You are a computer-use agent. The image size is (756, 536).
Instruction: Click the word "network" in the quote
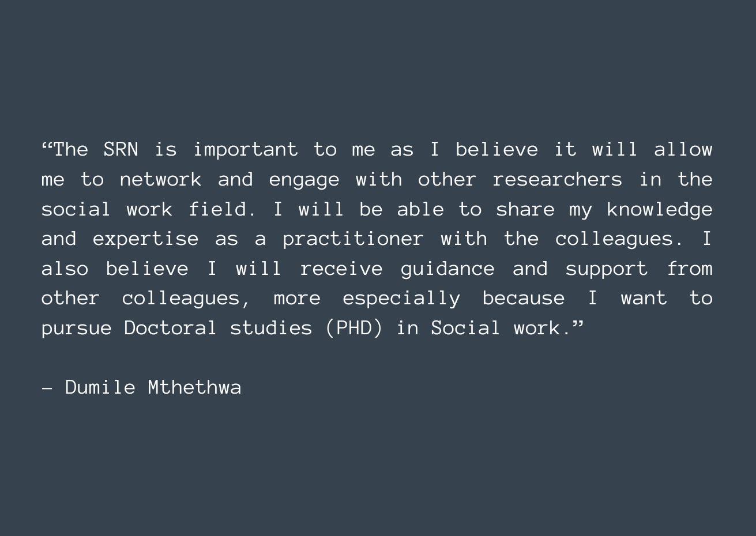pos(160,180)
